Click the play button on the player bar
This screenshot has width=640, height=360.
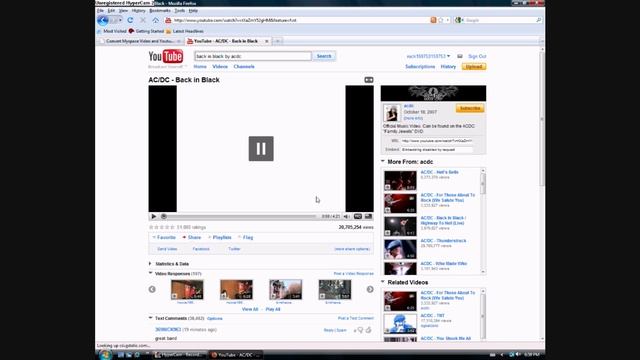154,216
